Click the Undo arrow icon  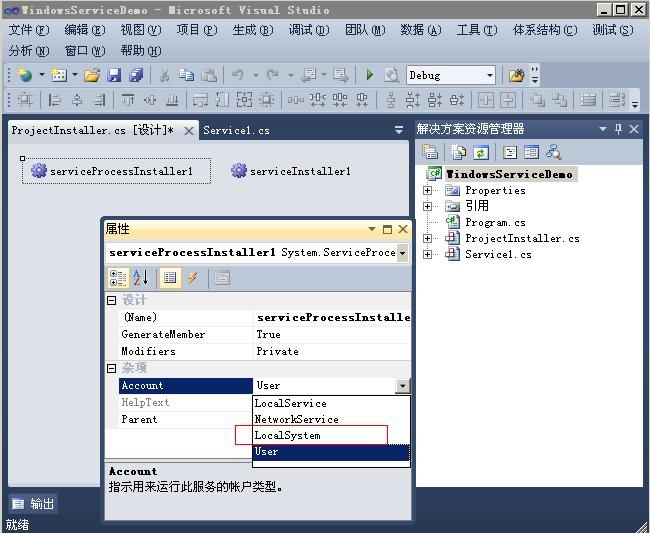[x=238, y=75]
